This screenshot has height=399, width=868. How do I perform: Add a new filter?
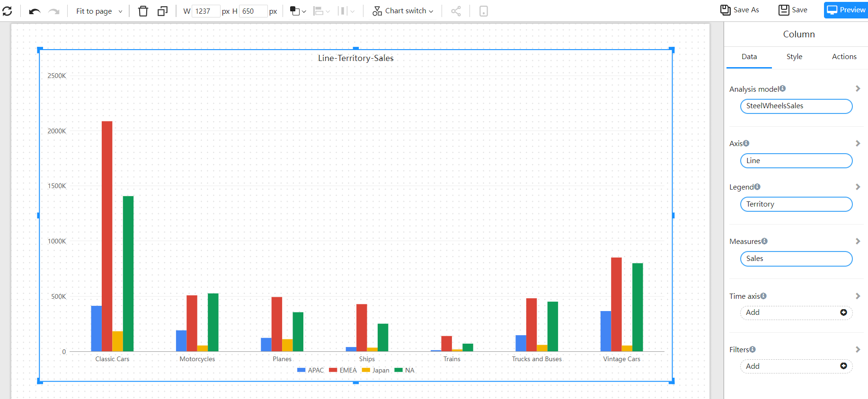[796, 366]
